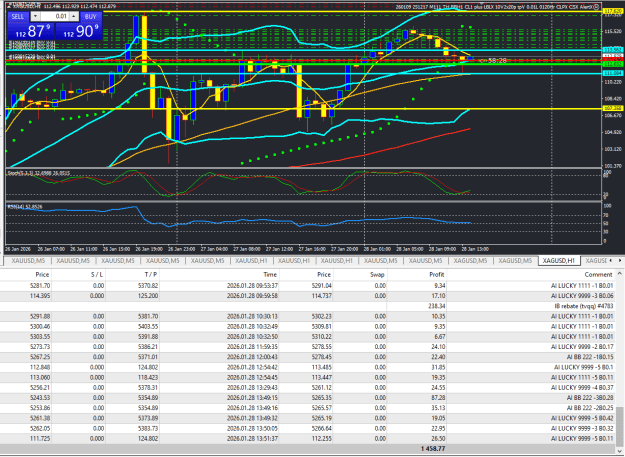The image size is (625, 457).
Task: Select the active XAGUSD,H1 chart tab
Action: click(x=559, y=261)
